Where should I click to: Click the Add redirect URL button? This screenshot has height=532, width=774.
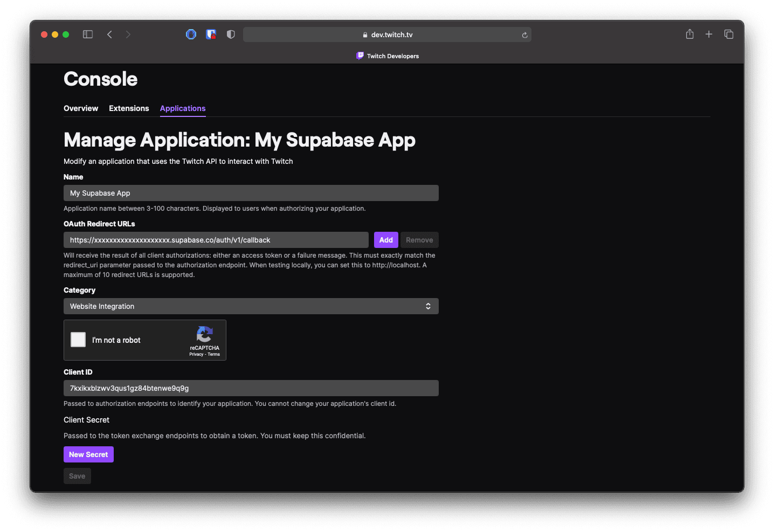(x=386, y=240)
